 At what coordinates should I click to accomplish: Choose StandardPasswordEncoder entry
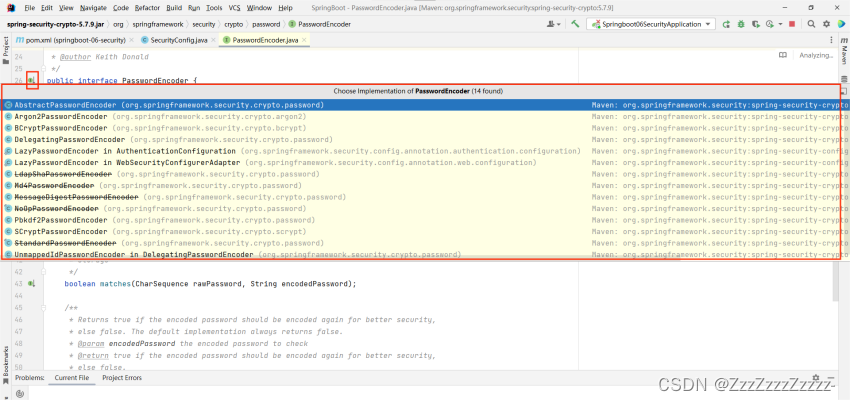(x=426, y=243)
